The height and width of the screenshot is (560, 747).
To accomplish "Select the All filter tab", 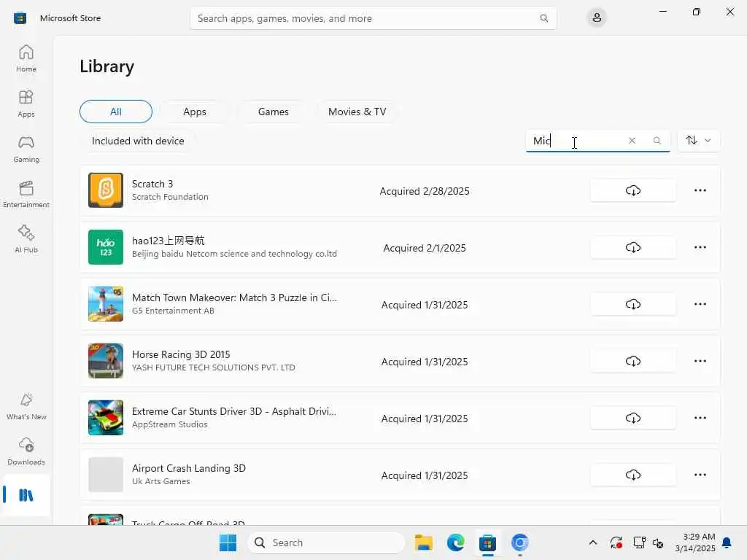I will [x=116, y=112].
